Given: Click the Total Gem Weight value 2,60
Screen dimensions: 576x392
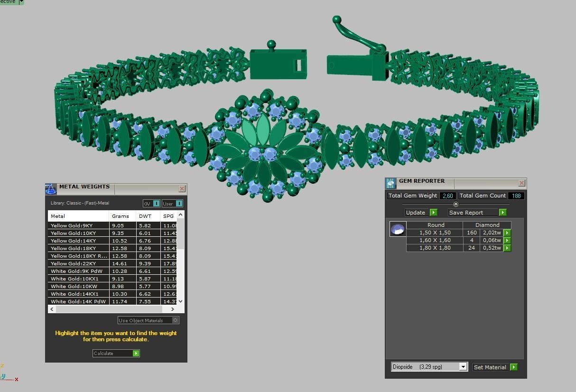Looking at the screenshot, I should click(x=447, y=196).
